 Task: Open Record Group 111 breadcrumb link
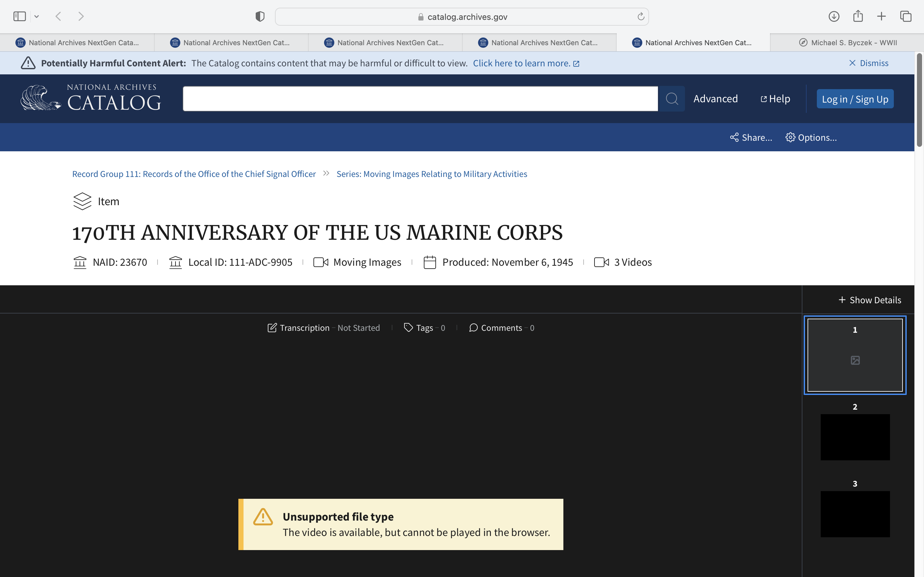point(194,174)
